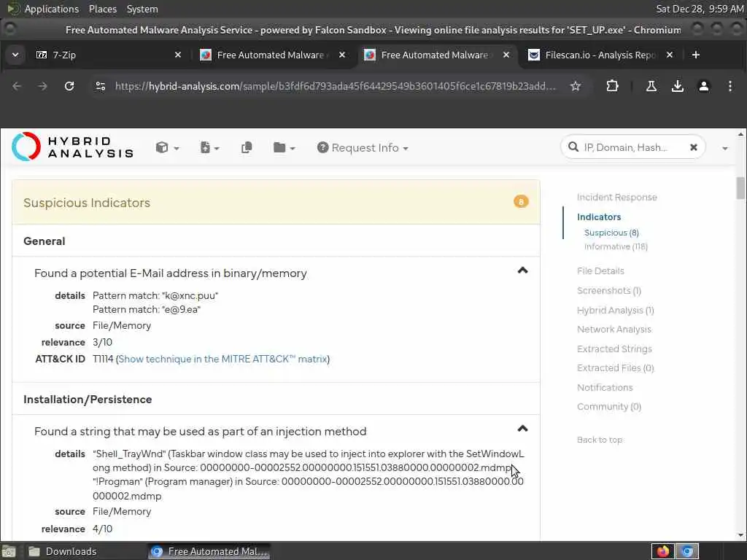Click Back to top link

click(600, 440)
